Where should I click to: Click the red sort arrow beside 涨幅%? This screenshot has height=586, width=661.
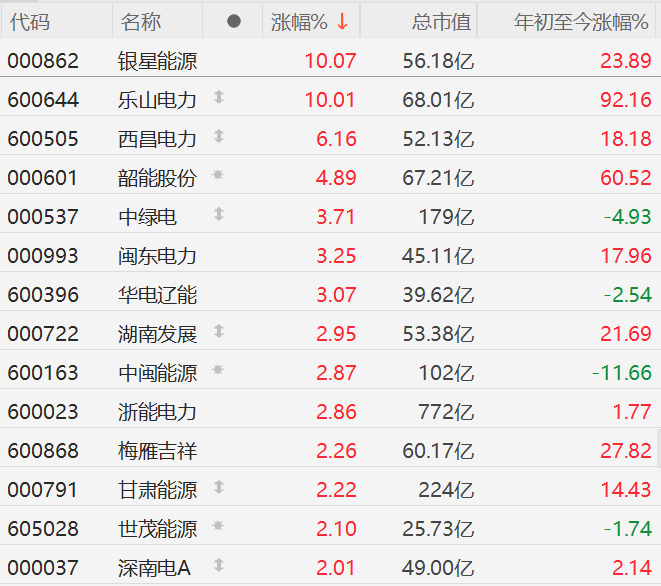point(342,22)
